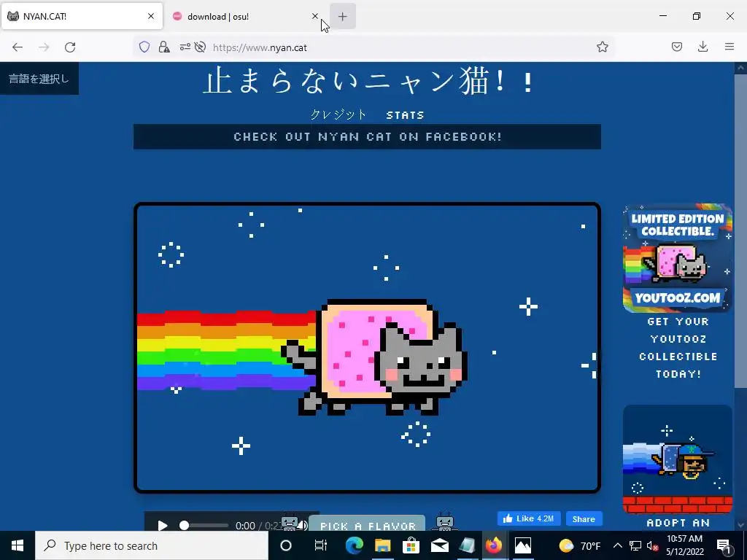
Task: Click the muted volume tray icon
Action: click(652, 545)
